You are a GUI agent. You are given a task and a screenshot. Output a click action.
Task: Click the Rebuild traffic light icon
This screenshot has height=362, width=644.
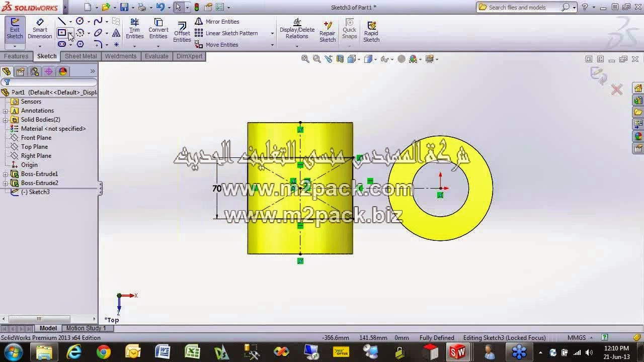tap(196, 7)
